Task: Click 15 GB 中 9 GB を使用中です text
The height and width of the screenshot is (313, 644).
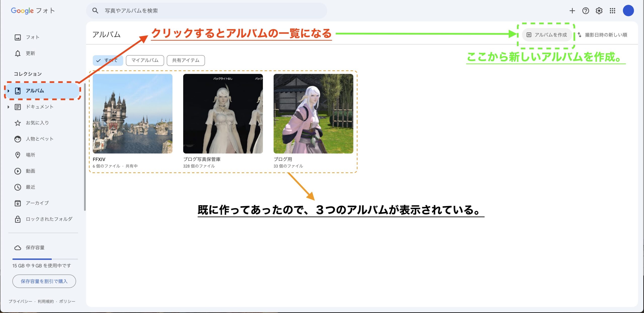Action: coord(42,266)
